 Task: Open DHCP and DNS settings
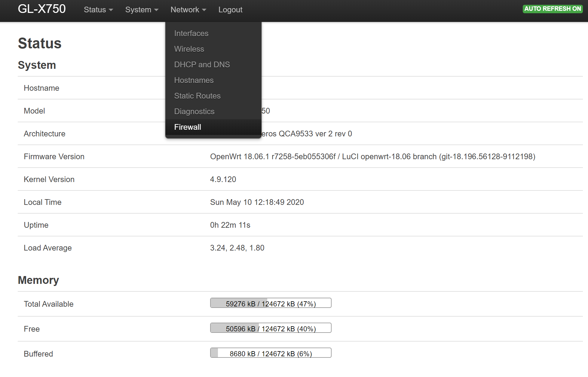pyautogui.click(x=201, y=65)
